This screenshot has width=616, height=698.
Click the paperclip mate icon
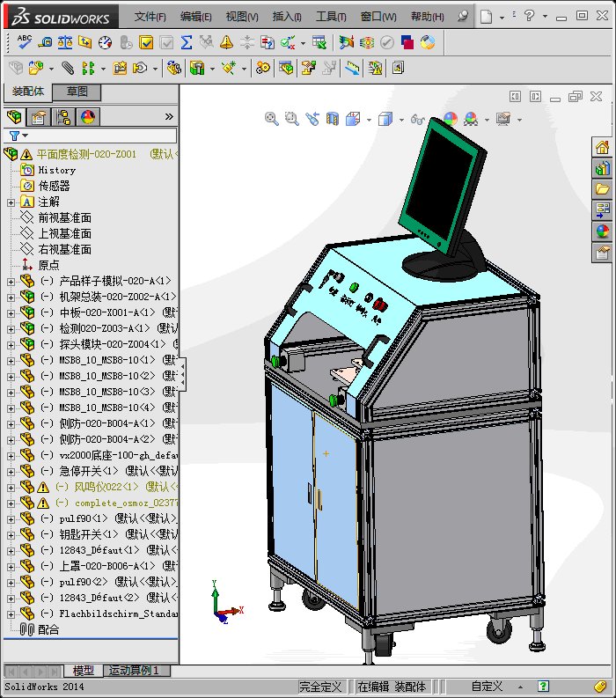point(68,68)
